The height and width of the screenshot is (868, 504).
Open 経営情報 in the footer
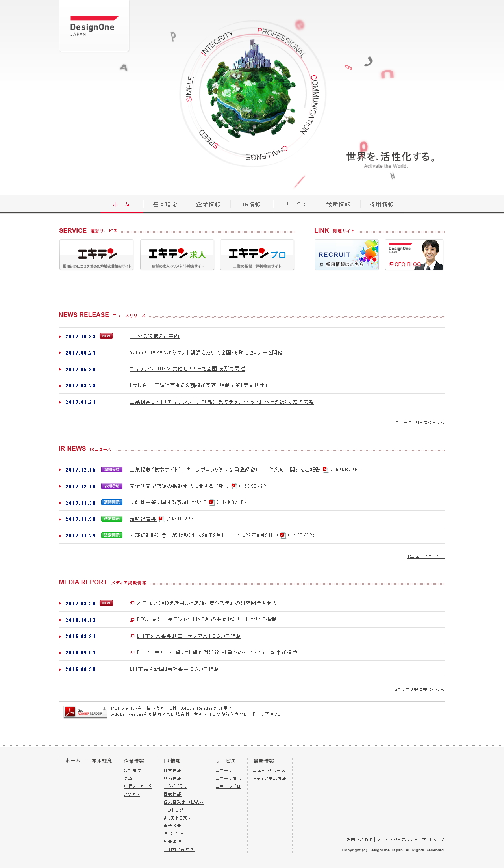point(172,771)
